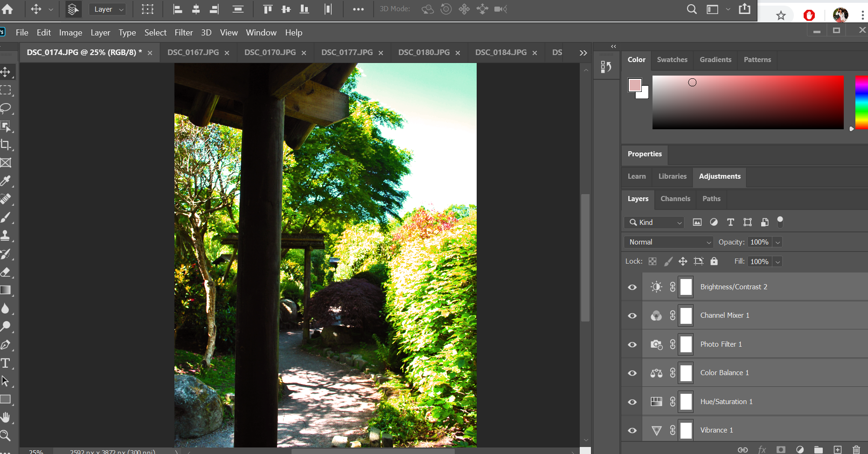Expand the Opacity percentage dropdown arrow
Viewport: 868px width, 454px height.
point(778,242)
